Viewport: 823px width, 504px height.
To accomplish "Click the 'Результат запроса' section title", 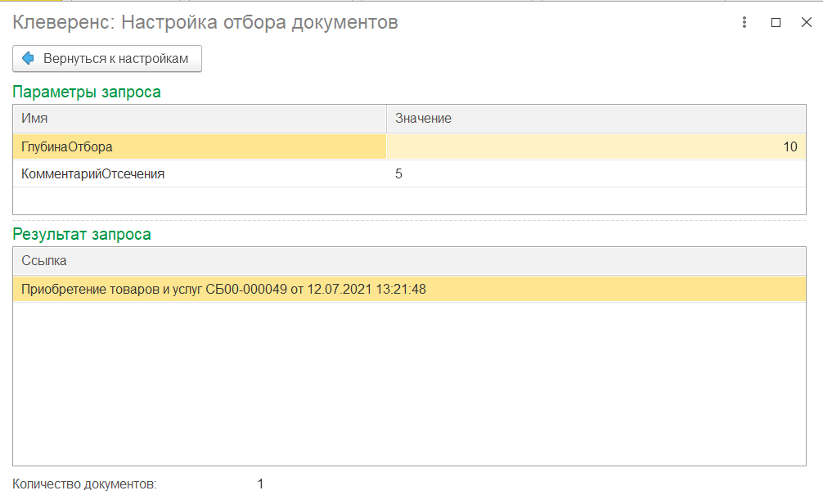I will [82, 234].
